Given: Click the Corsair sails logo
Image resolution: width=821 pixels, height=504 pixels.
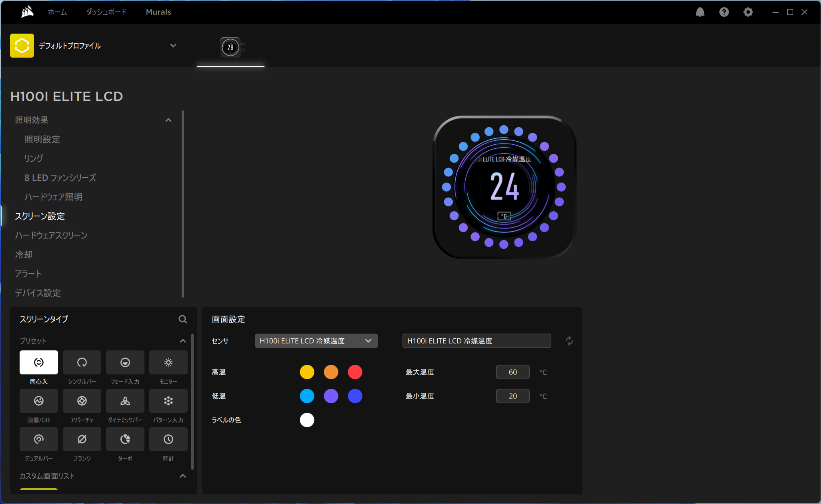Looking at the screenshot, I should 27,12.
